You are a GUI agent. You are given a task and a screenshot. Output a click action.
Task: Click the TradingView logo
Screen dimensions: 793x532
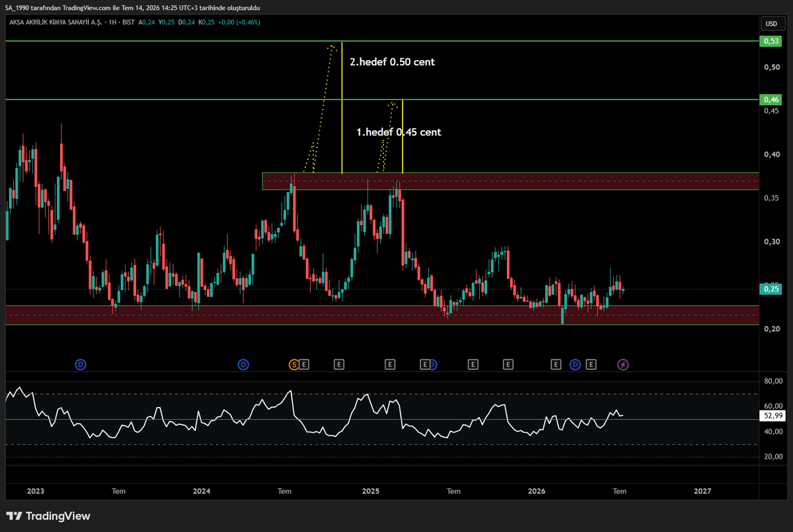click(x=48, y=516)
